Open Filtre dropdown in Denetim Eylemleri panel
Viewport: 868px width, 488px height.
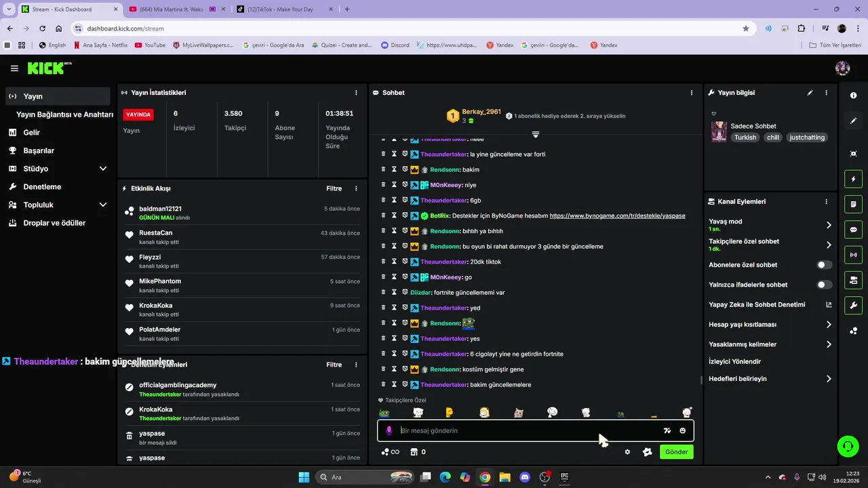point(334,365)
